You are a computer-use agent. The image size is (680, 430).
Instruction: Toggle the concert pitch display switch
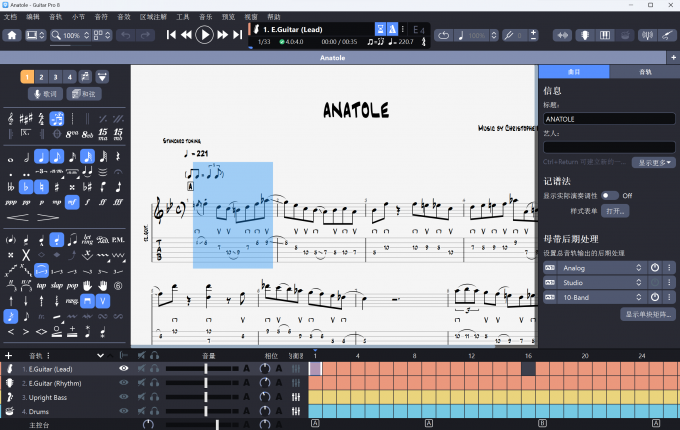pos(609,195)
